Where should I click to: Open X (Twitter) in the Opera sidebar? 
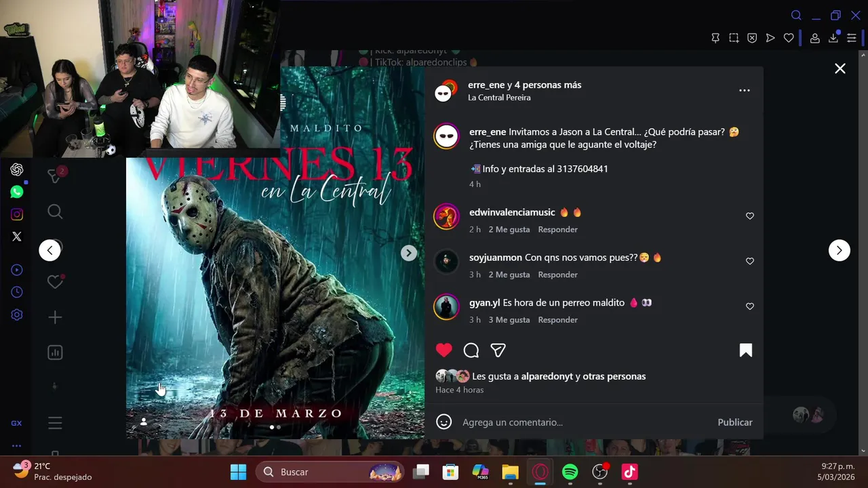click(x=17, y=237)
